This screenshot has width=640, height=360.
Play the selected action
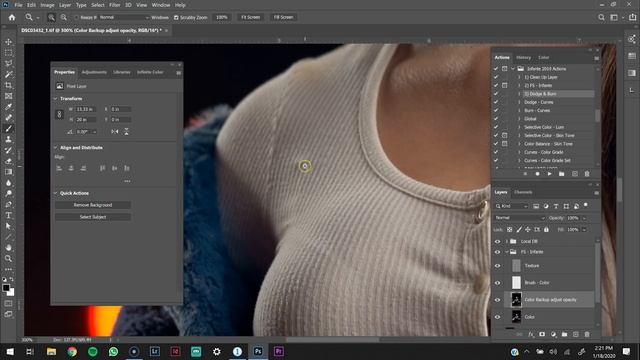click(549, 174)
